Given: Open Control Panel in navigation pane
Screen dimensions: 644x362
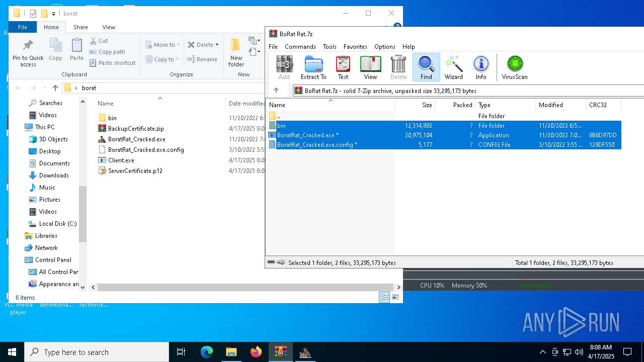Looking at the screenshot, I should point(53,260).
